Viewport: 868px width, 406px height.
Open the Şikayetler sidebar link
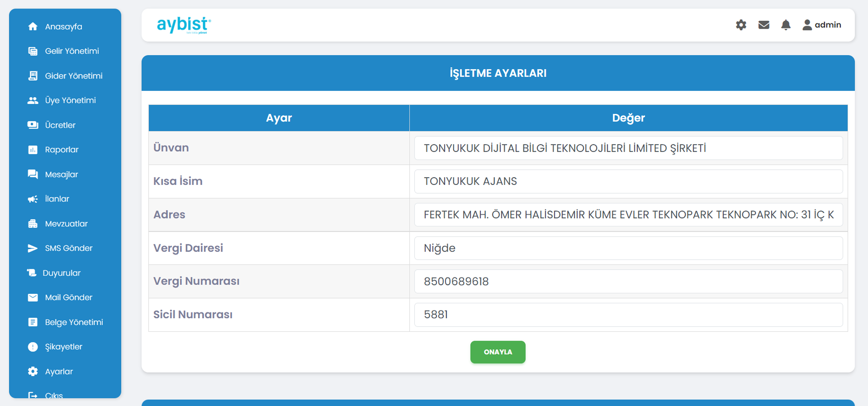(64, 347)
